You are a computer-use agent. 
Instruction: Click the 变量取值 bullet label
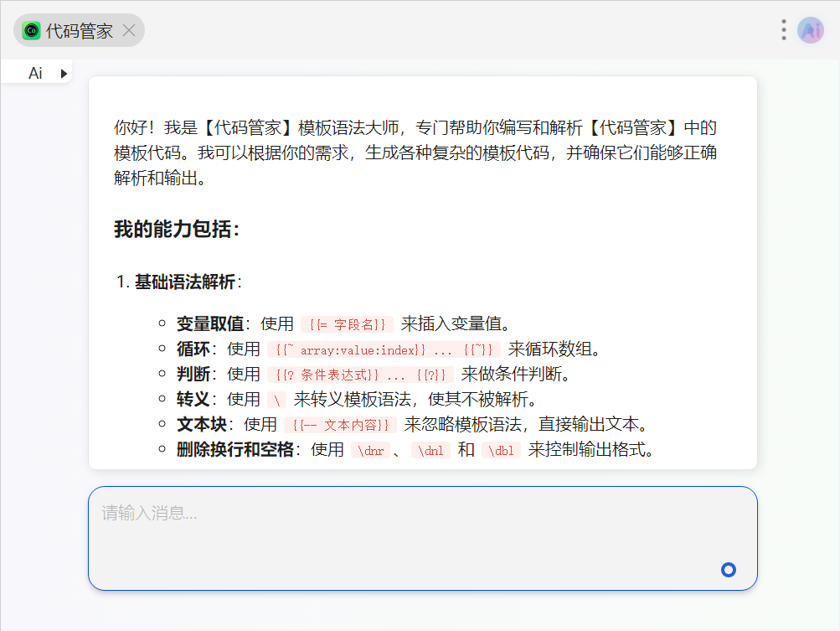coord(210,323)
